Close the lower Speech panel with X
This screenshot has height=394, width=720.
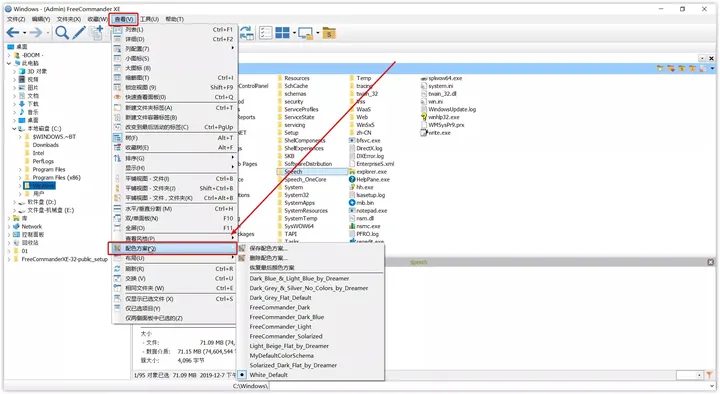710,262
